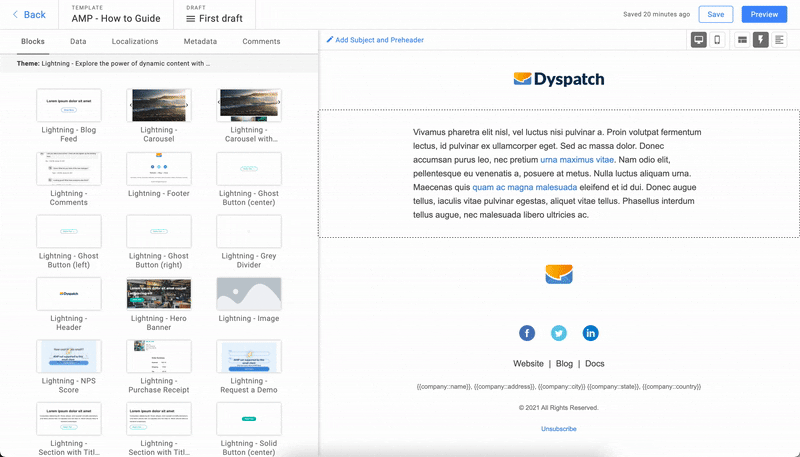Image resolution: width=800 pixels, height=457 pixels.
Task: Click the Theme: Lightning description bar
Action: click(159, 64)
